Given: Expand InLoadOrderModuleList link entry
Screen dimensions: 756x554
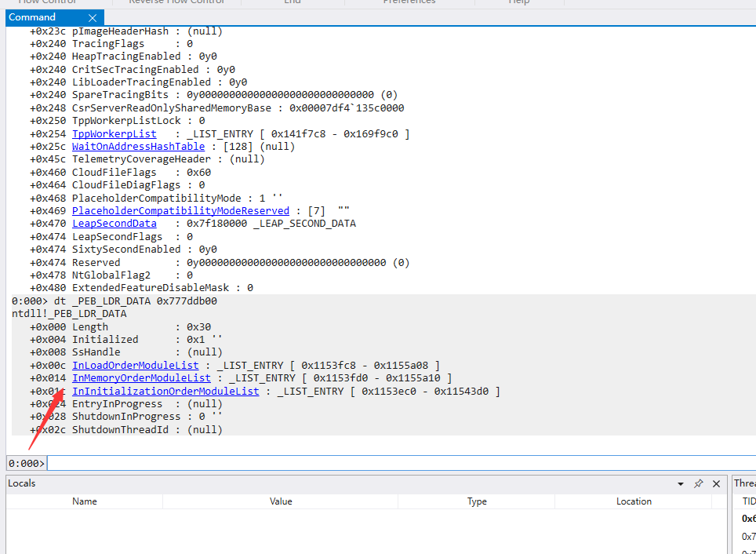Looking at the screenshot, I should point(135,366).
